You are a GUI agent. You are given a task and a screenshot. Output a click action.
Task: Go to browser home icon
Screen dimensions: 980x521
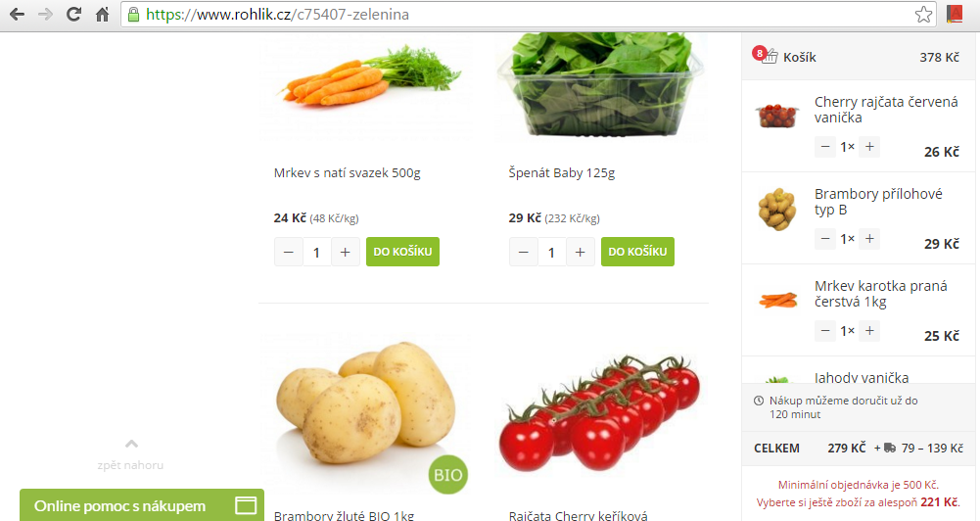tap(102, 15)
